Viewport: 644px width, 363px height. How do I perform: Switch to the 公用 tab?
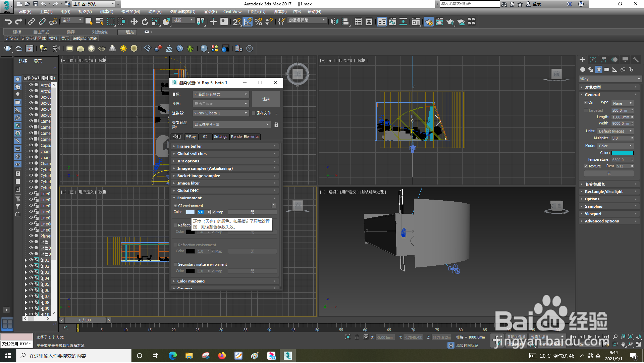tap(177, 137)
